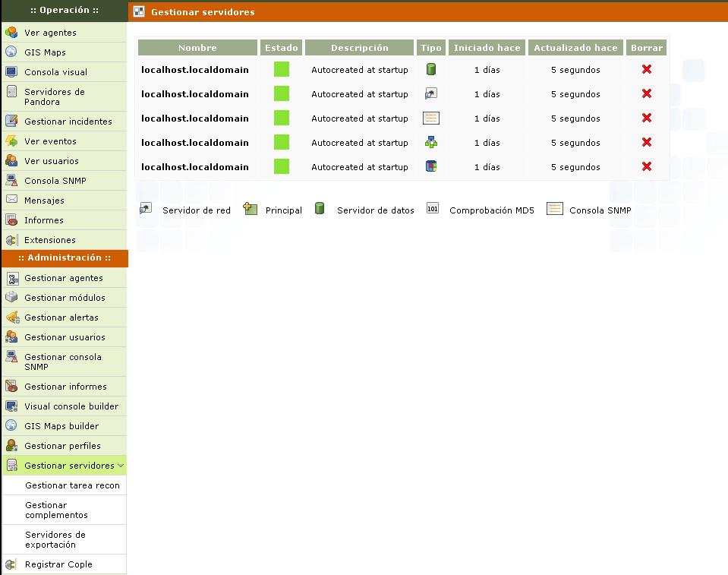The height and width of the screenshot is (575, 728).
Task: Click the green status square in the third row
Action: pyautogui.click(x=282, y=118)
